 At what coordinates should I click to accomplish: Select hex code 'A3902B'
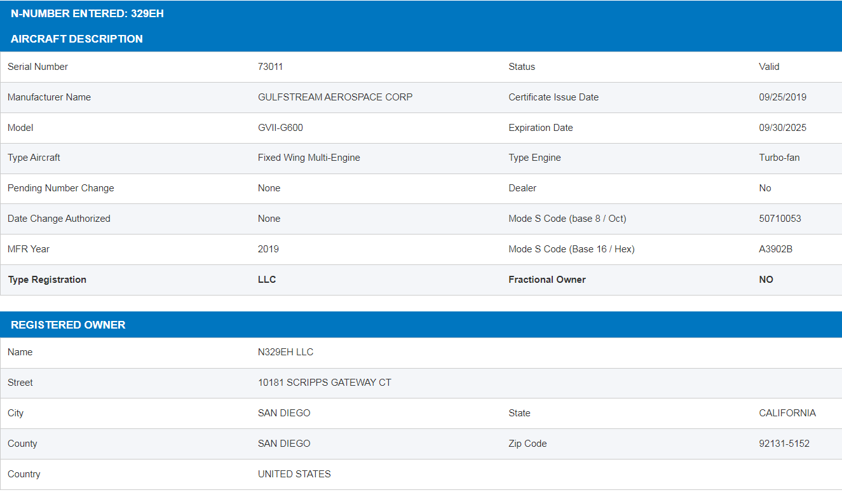[x=775, y=249]
